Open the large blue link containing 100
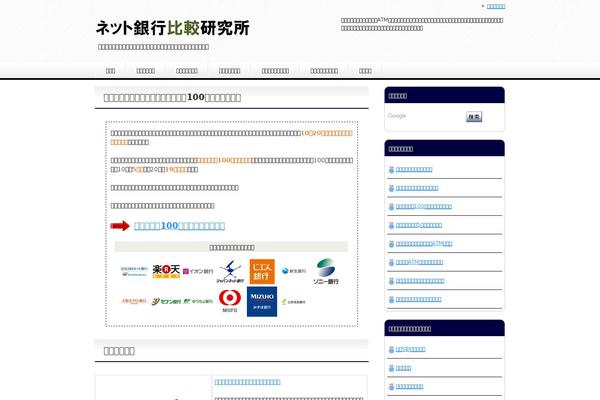Image resolution: width=600 pixels, height=400 pixels. pyautogui.click(x=179, y=226)
